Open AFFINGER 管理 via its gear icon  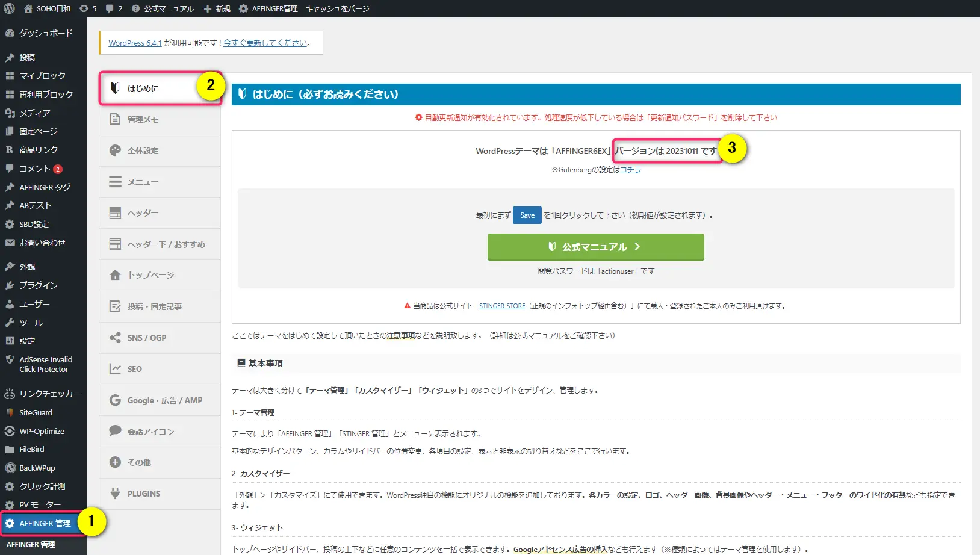[x=11, y=523]
